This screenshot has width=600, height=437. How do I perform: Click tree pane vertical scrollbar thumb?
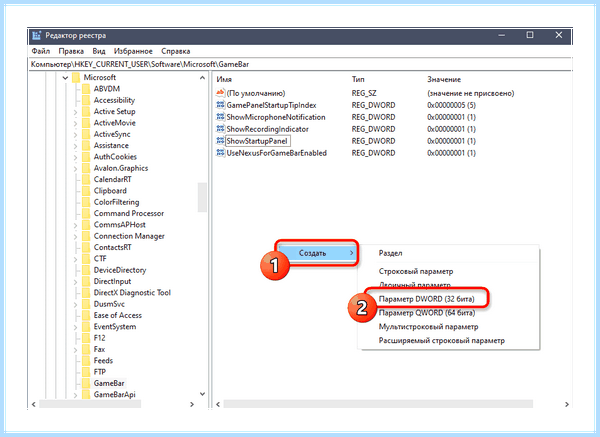(x=202, y=197)
